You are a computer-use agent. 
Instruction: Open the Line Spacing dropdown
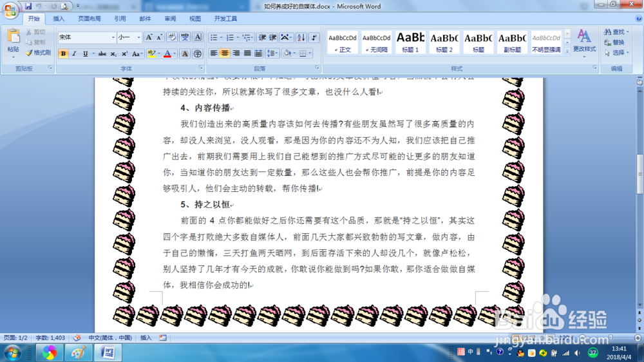(272, 53)
